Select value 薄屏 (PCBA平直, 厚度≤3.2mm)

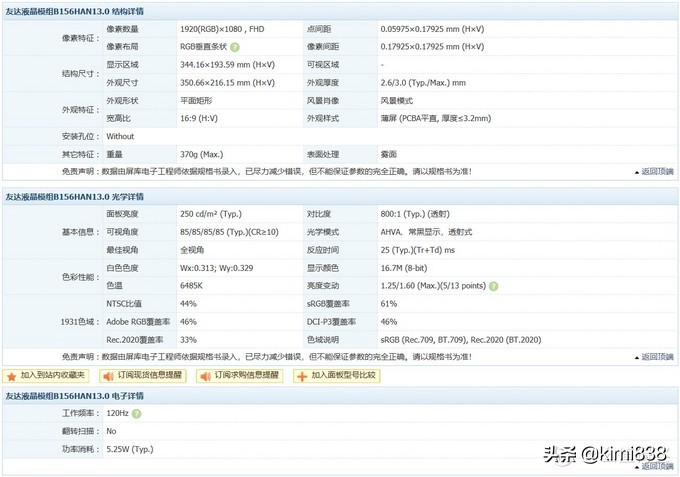click(x=436, y=118)
